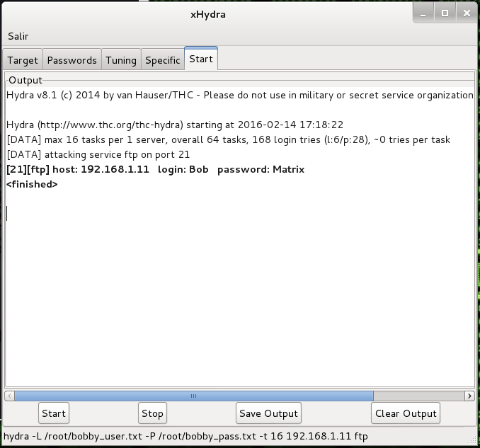Minimize the xHydra window
The height and width of the screenshot is (448, 480).
click(x=423, y=13)
